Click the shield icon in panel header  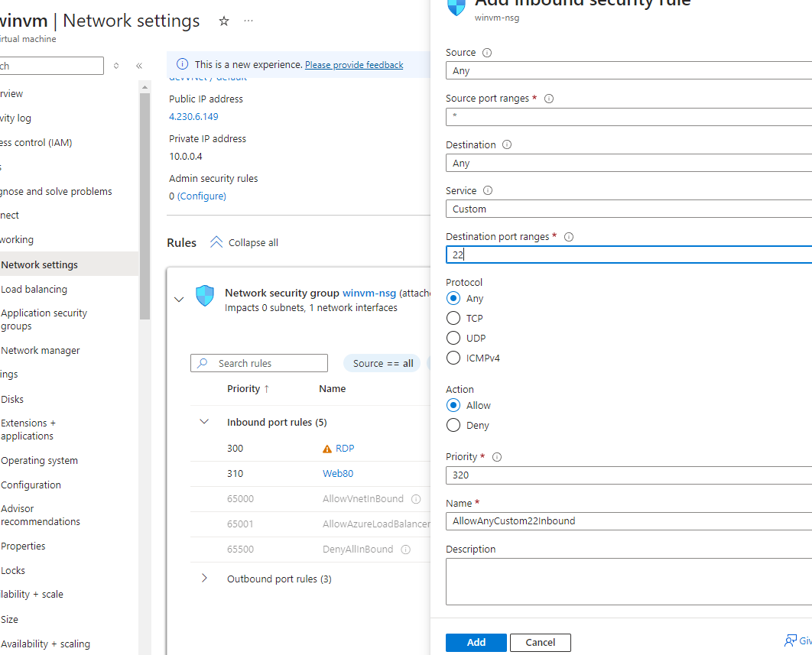coord(456,7)
